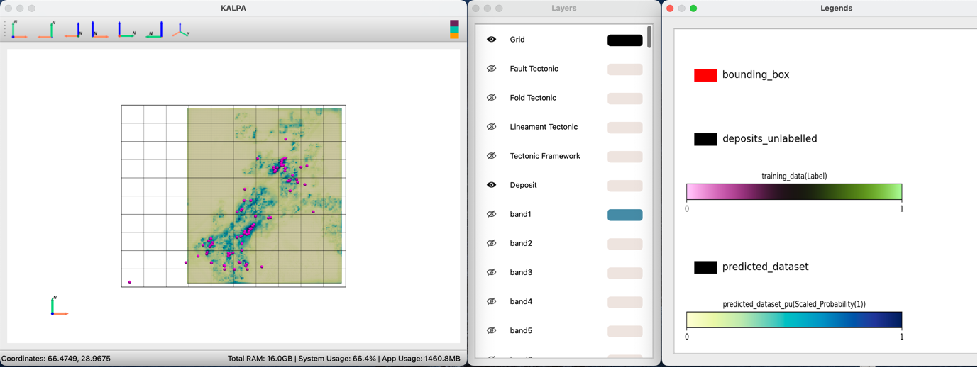980x370 pixels.
Task: Select the Lineament Tectonic layer name
Action: (544, 127)
